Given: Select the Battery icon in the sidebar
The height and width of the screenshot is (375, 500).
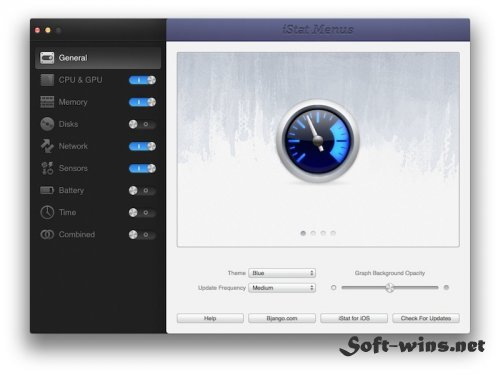Looking at the screenshot, I should click(47, 190).
